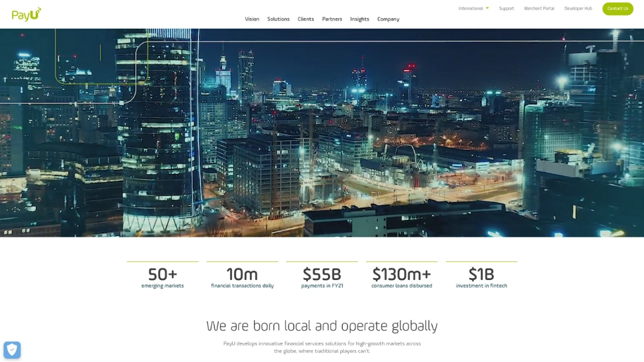
Task: Open the Company menu
Action: pos(388,19)
